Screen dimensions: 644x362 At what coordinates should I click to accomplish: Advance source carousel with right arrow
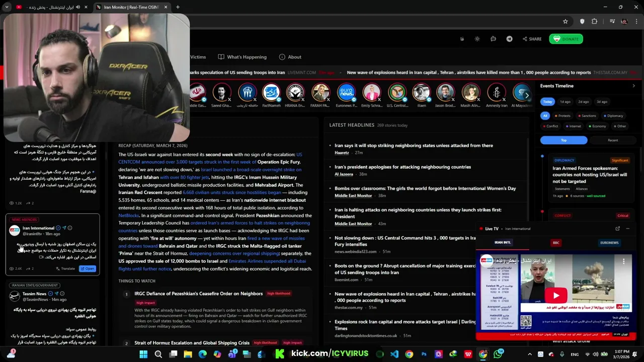pyautogui.click(x=527, y=95)
